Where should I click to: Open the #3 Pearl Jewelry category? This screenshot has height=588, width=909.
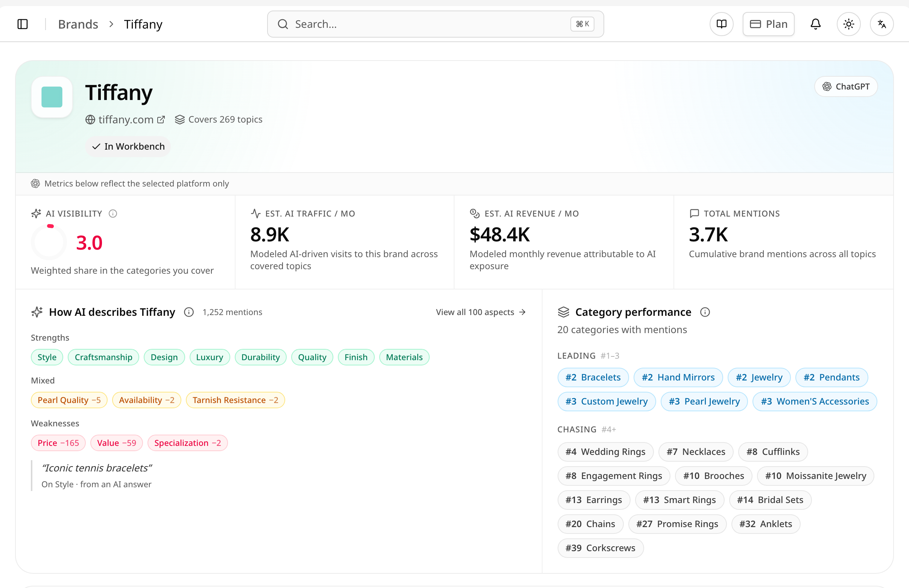point(704,402)
